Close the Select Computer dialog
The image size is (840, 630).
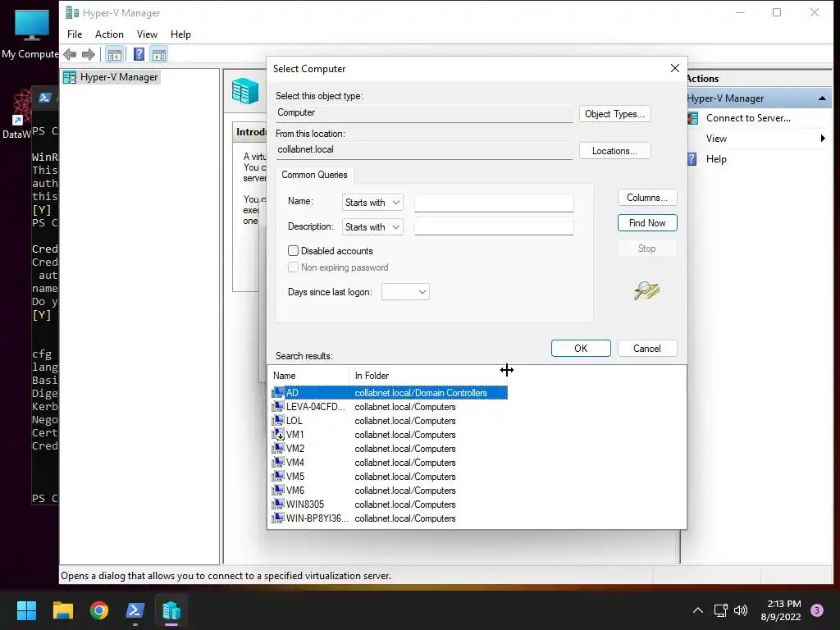tap(675, 68)
